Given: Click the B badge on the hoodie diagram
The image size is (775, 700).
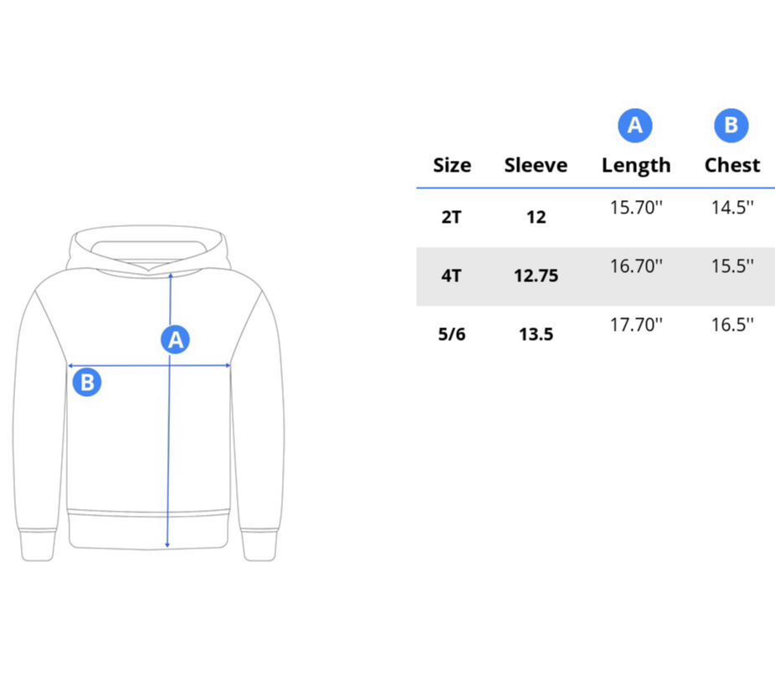Looking at the screenshot, I should tap(87, 383).
